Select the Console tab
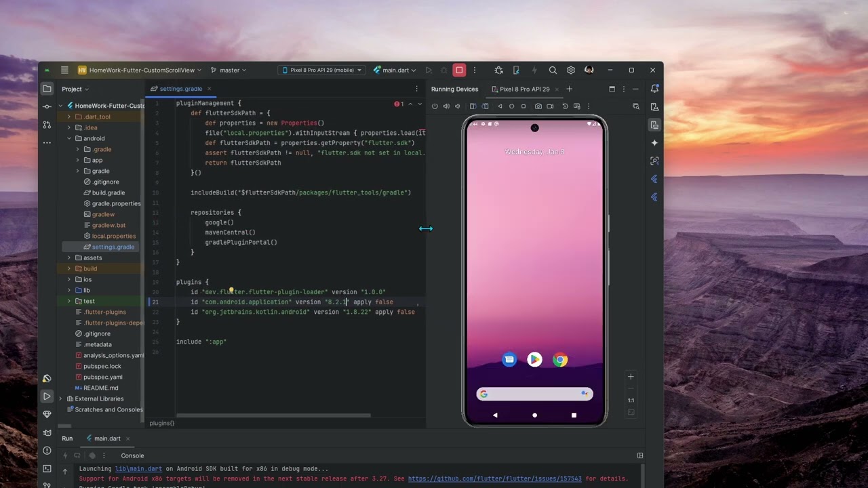868x488 pixels. pos(132,455)
